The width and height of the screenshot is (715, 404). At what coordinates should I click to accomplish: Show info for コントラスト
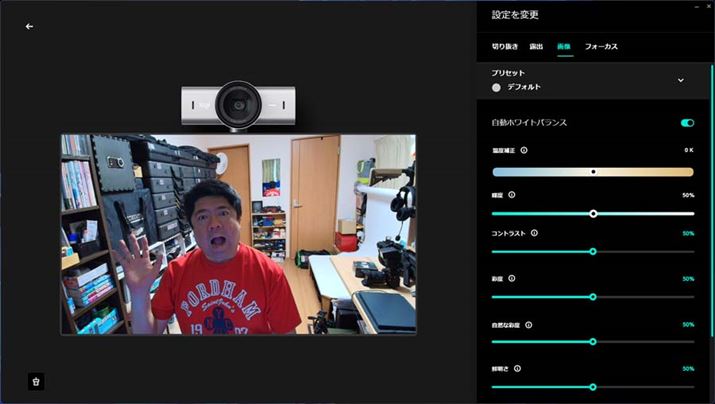(x=534, y=233)
